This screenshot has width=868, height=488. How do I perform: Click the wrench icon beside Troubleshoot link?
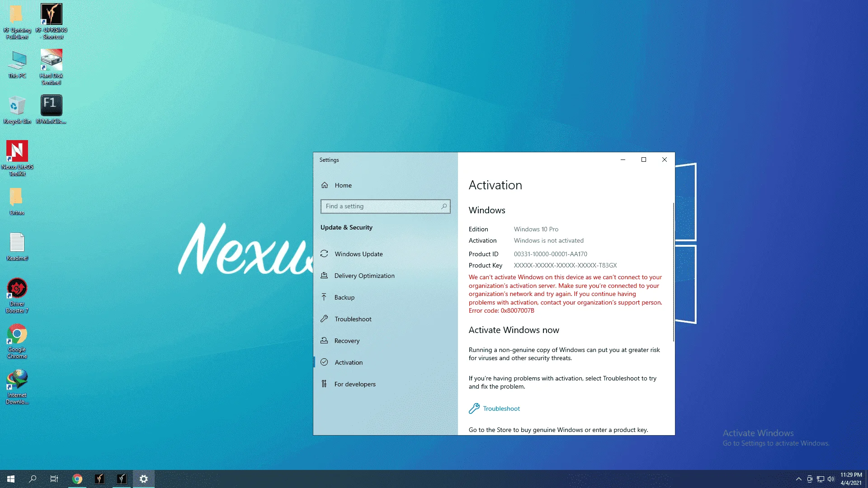pyautogui.click(x=474, y=408)
